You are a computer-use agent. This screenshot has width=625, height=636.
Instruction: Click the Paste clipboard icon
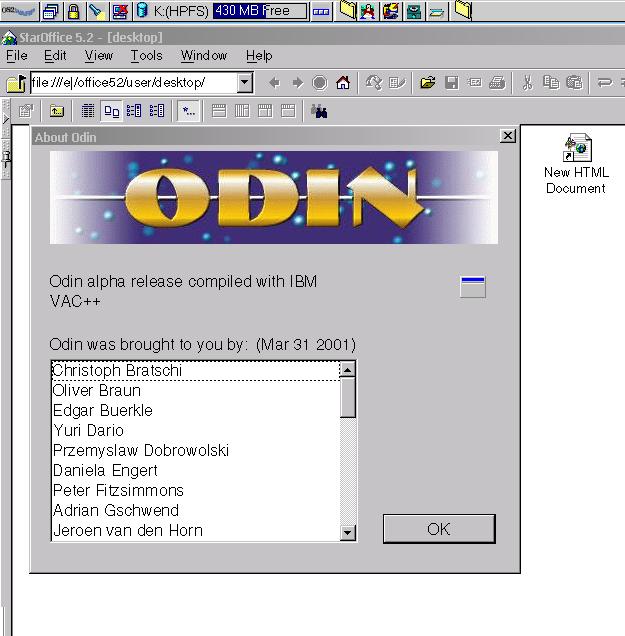click(574, 83)
